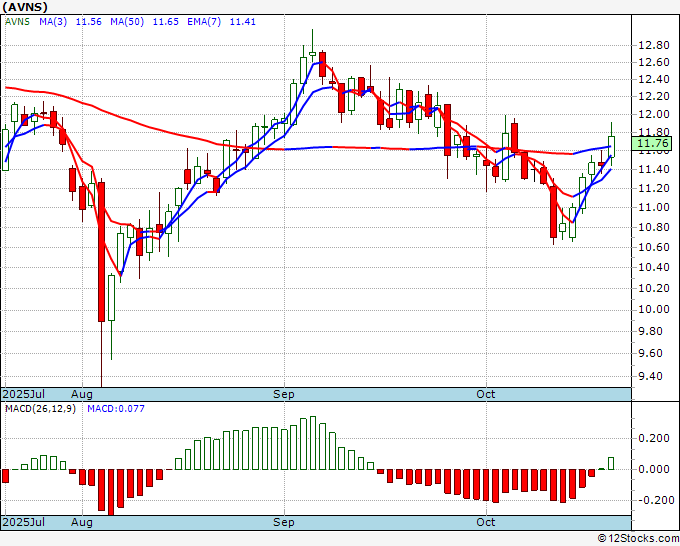Select the "11.40" price axis label

654,169
